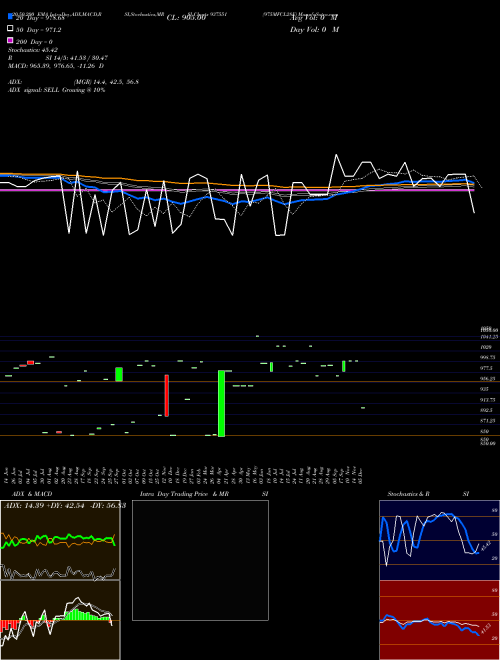This screenshot has height=660, width=500.
Task: Click the 'Intra Day Trading Price & MR SI' title
Action: coord(204,494)
